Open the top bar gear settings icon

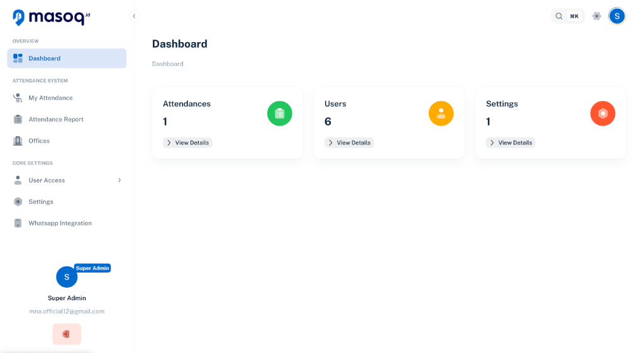click(597, 16)
